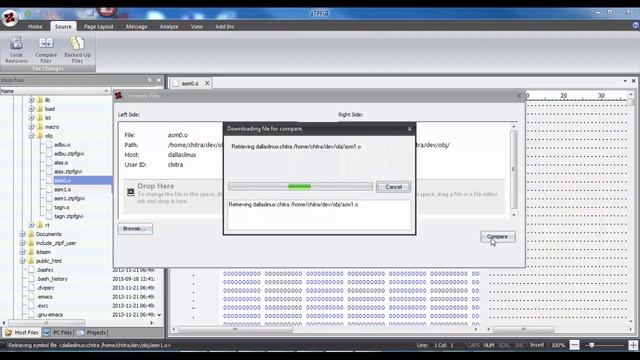The image size is (640, 360).
Task: Expand the lib folder node
Action: 31,100
